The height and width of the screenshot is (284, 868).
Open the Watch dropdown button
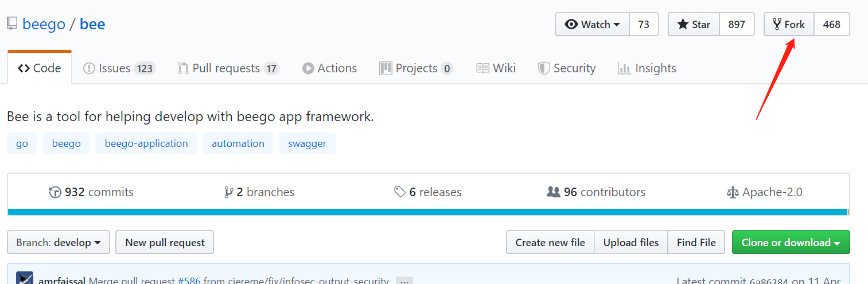[x=592, y=24]
